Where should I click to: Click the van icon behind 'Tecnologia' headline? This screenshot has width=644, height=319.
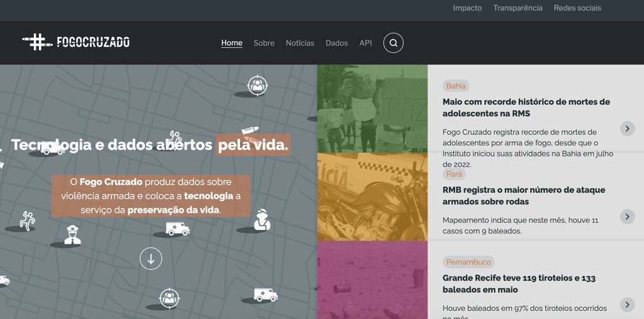pos(53,148)
